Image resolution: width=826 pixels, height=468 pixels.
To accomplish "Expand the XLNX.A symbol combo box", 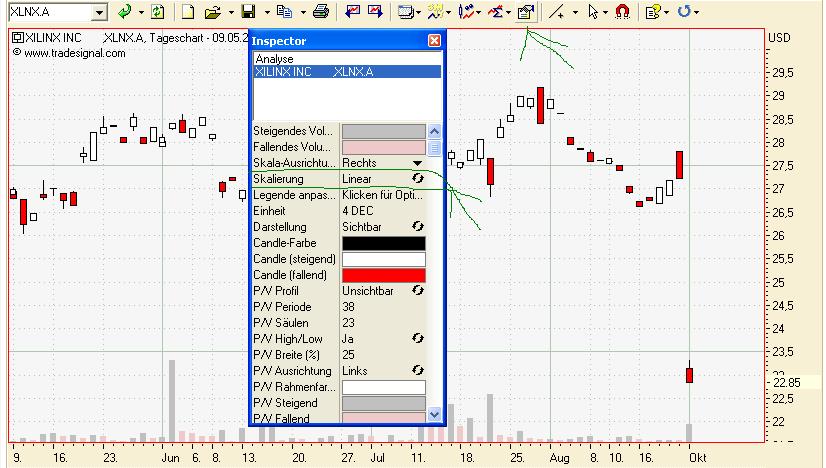I will [99, 12].
